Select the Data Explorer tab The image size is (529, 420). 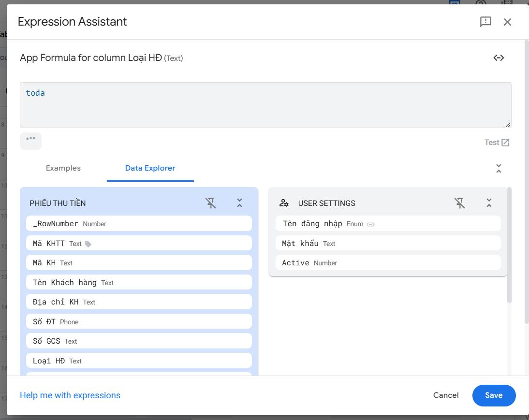150,168
